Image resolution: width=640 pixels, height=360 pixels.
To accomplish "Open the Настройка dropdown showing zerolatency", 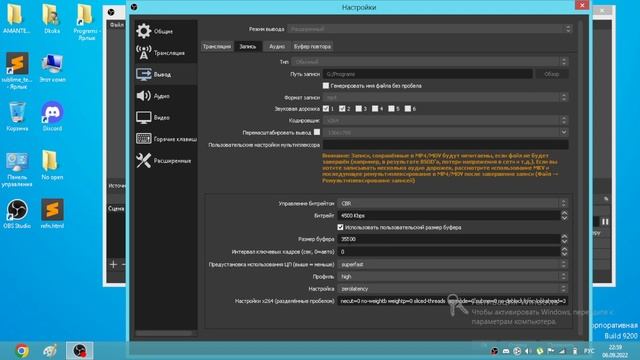I will pos(452,289).
